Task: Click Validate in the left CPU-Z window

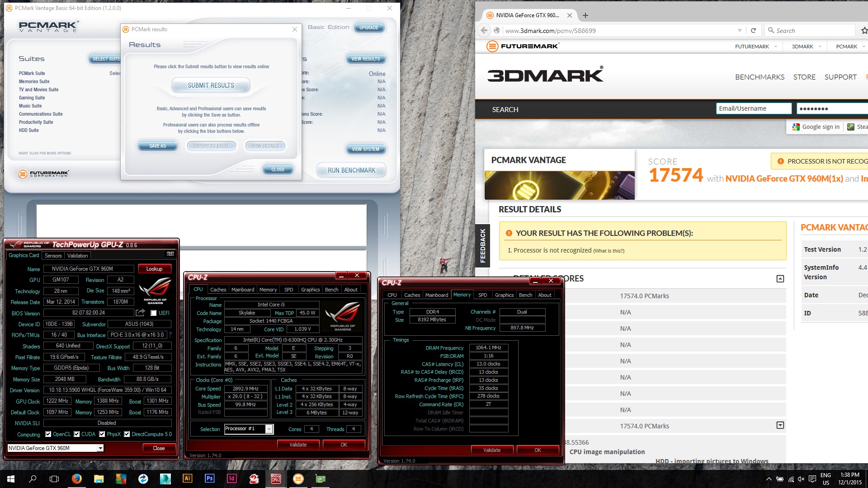Action: coord(298,445)
